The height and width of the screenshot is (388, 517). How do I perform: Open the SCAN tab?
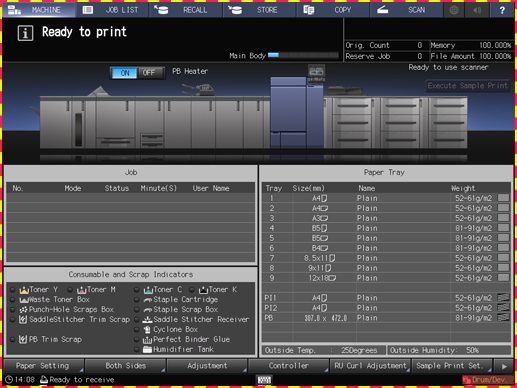tap(406, 10)
